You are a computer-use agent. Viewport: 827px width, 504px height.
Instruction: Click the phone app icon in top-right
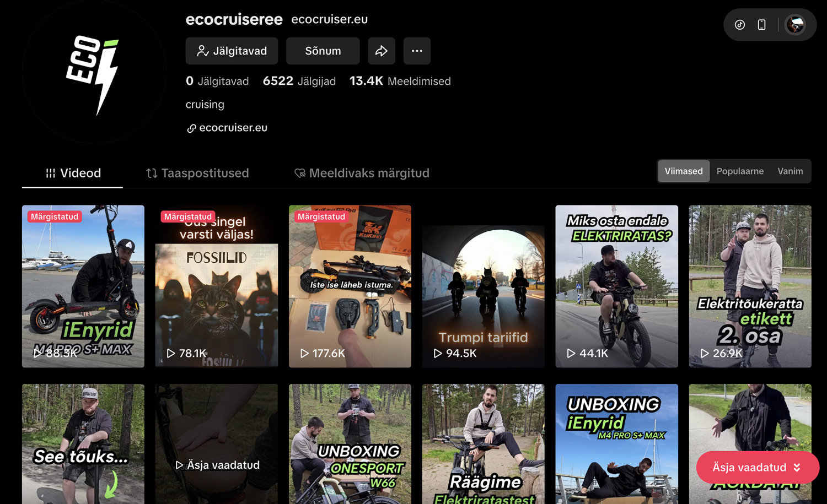[x=761, y=25]
